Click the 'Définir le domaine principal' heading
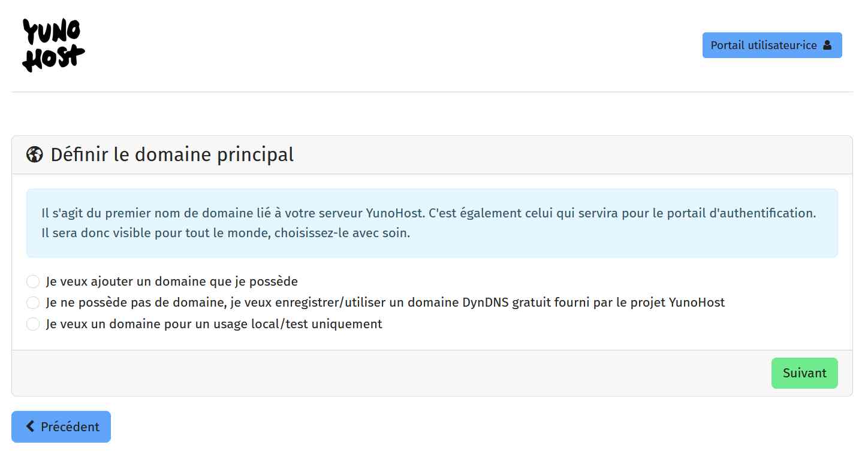 point(172,155)
